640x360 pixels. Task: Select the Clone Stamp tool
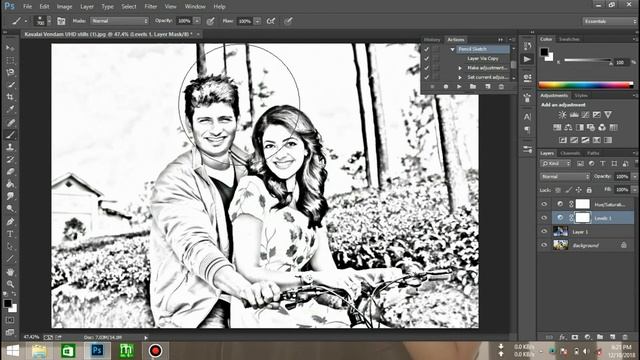[x=10, y=147]
